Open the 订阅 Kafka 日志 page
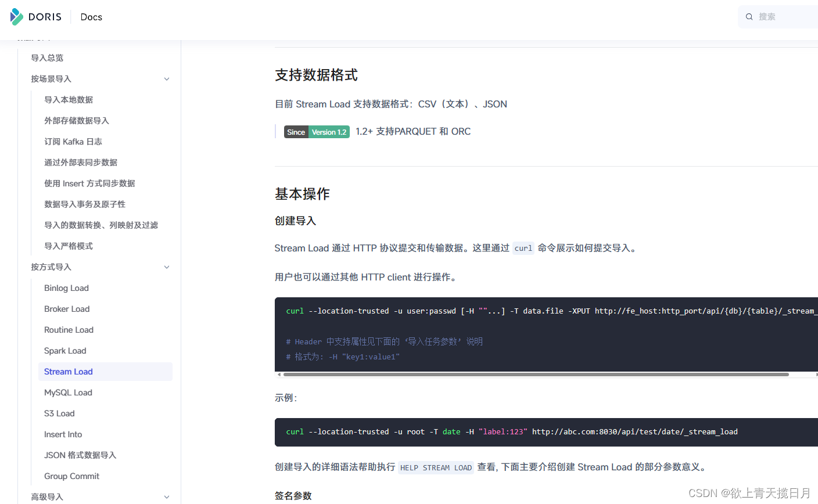 (73, 142)
